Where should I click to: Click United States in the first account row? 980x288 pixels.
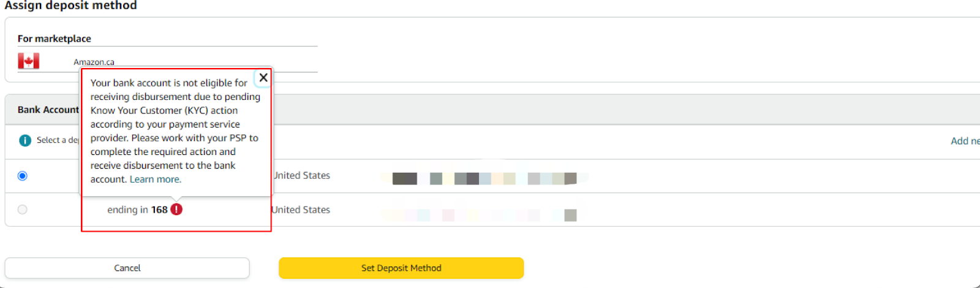coord(302,176)
